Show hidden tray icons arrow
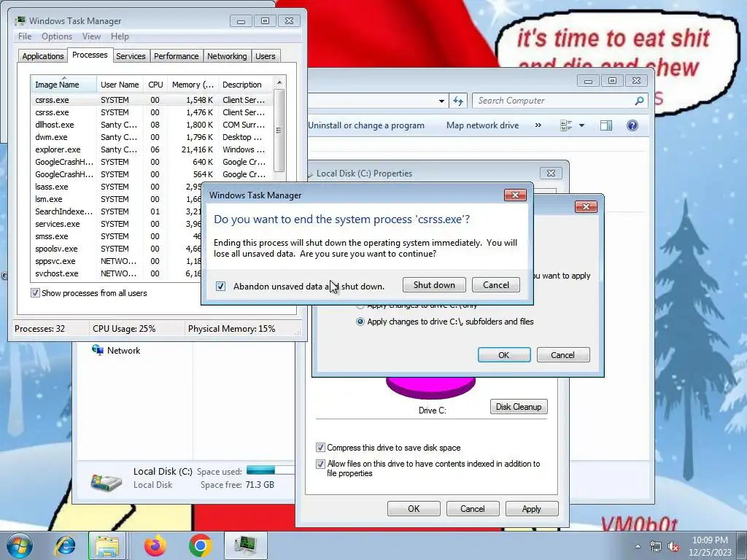747x560 pixels. [x=638, y=546]
